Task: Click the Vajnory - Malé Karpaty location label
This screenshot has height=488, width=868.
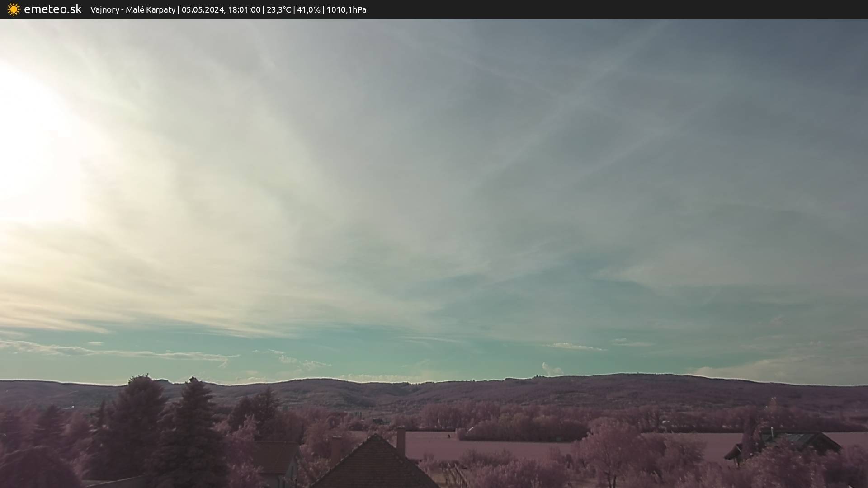Action: click(x=132, y=9)
